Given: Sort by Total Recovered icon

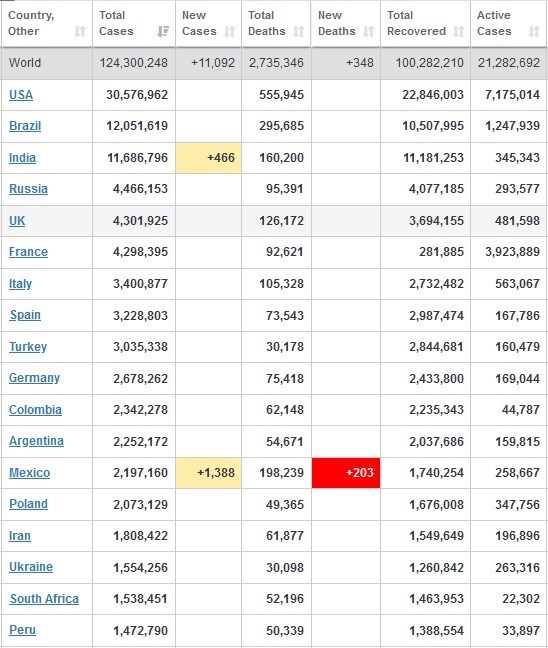Looking at the screenshot, I should click(458, 31).
